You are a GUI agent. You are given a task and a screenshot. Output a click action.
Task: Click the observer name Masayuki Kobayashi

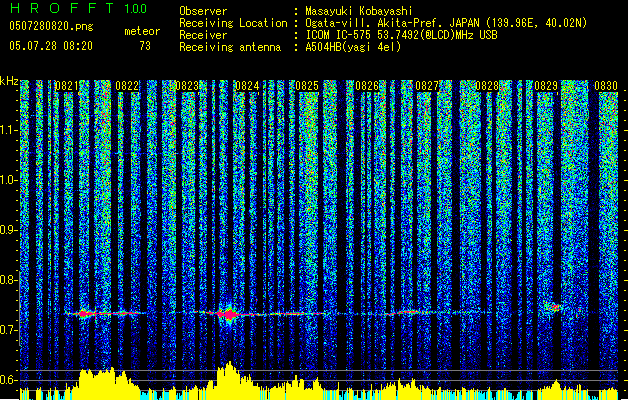359,11
